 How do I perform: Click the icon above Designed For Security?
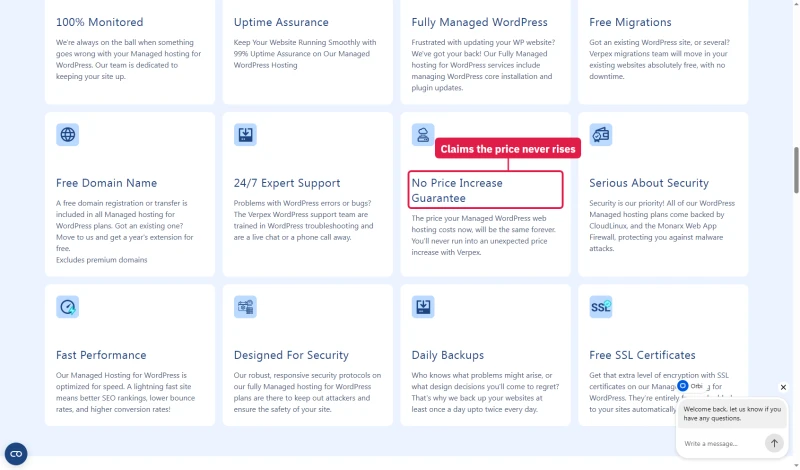click(x=245, y=307)
